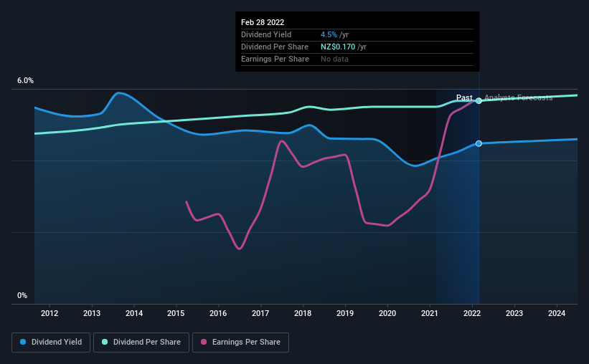Click the 2019 x-axis label
589x364 pixels.
coord(345,313)
